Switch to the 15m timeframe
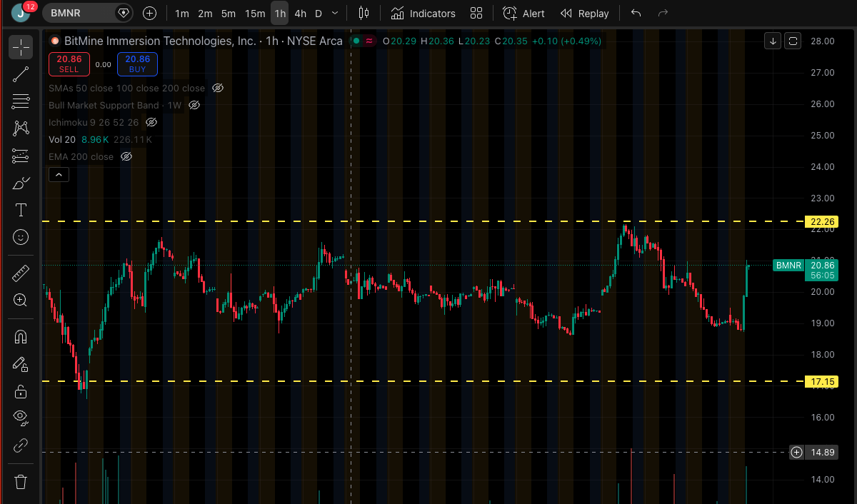The height and width of the screenshot is (504, 857). coord(255,14)
